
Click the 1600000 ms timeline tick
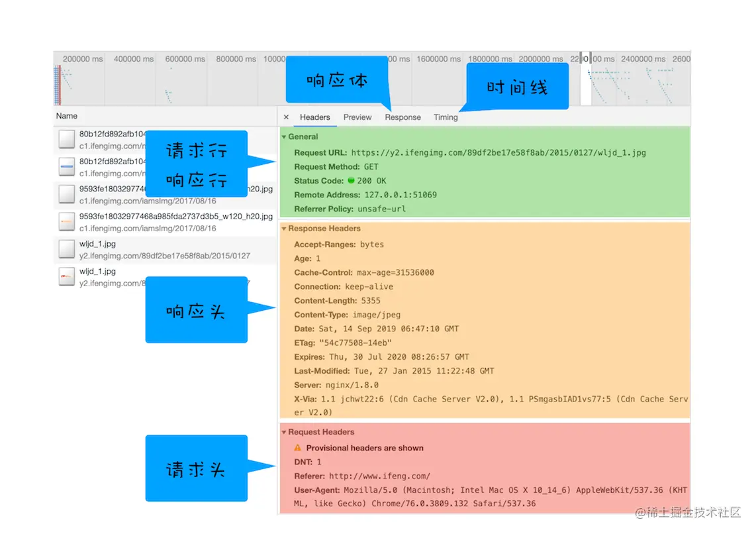tap(439, 59)
